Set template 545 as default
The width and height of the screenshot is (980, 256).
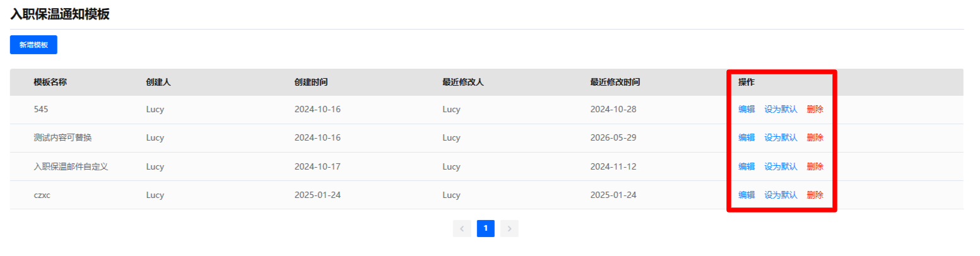781,109
